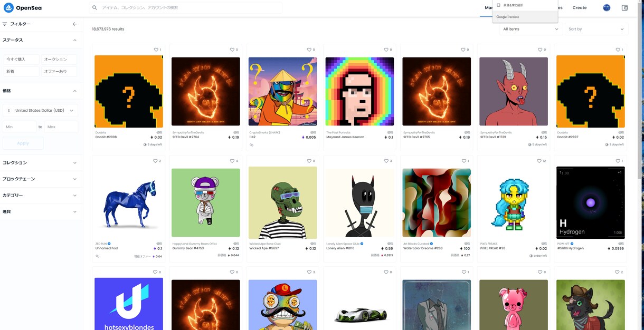Click the link icon under CryptoSharks 1142
Image resolution: width=644 pixels, height=330 pixels.
[252, 144]
